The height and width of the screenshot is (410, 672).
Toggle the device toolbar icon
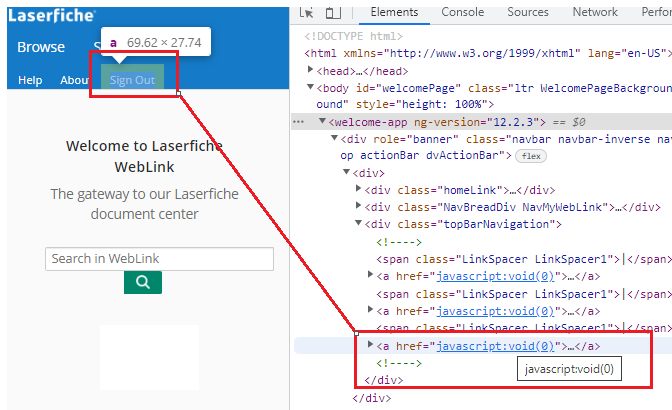(x=333, y=12)
